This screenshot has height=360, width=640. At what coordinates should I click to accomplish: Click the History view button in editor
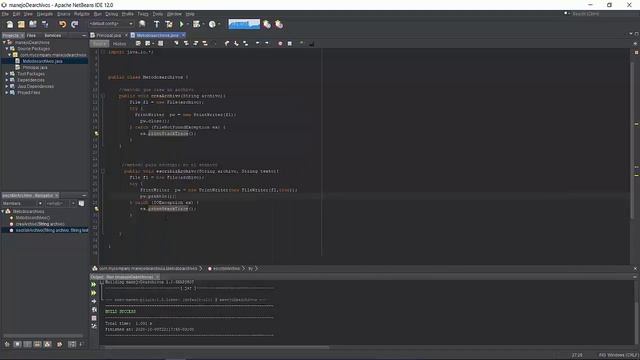point(120,44)
